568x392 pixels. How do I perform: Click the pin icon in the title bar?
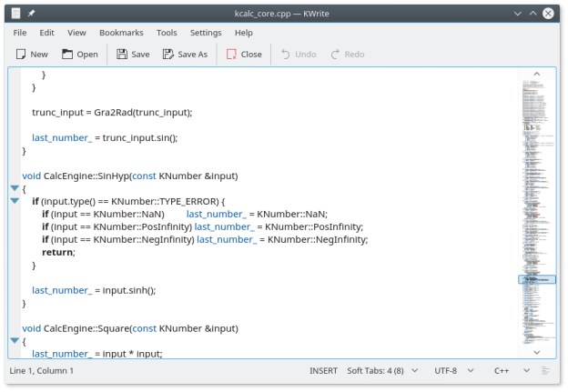(31, 14)
